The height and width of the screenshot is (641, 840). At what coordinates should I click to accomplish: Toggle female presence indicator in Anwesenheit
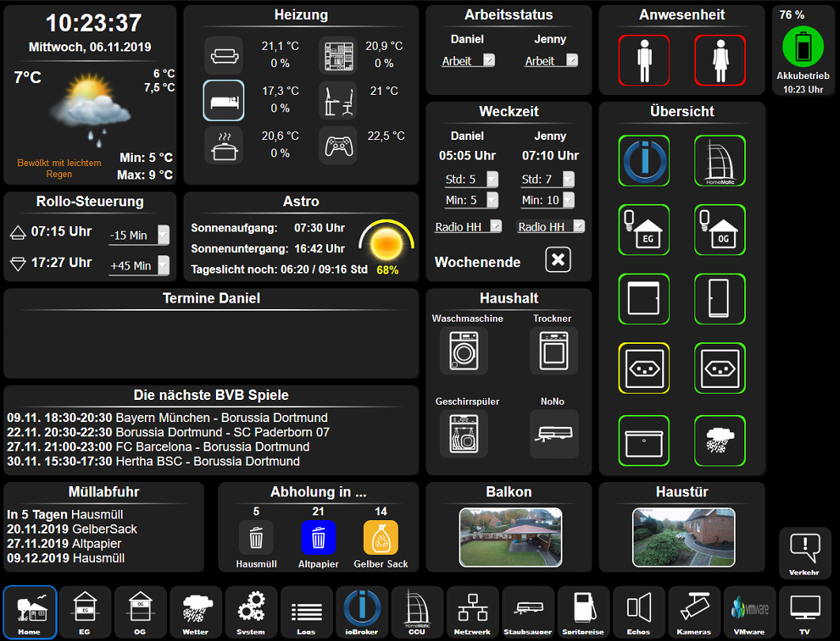(x=720, y=61)
